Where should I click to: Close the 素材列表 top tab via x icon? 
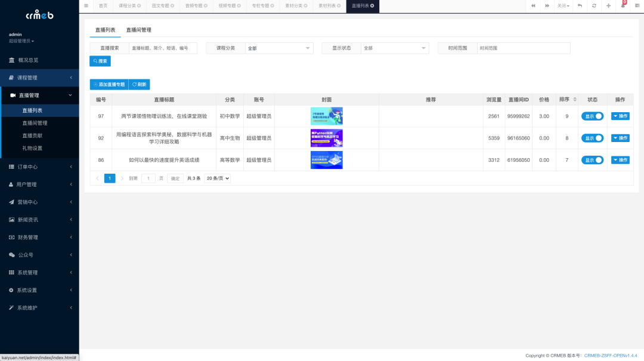(x=339, y=6)
